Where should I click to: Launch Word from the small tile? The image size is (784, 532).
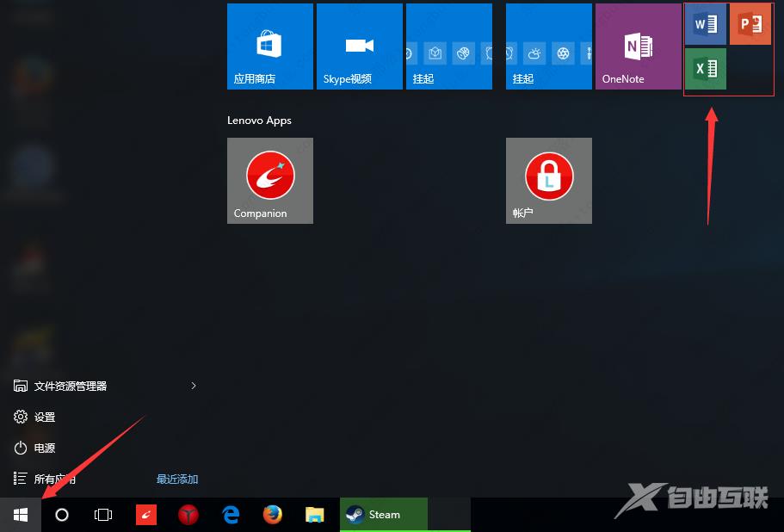[x=706, y=24]
